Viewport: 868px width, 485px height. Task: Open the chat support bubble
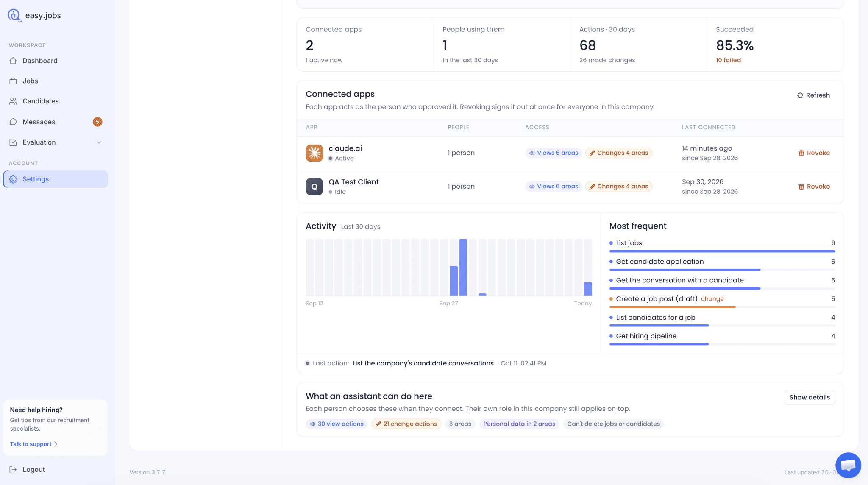[848, 465]
